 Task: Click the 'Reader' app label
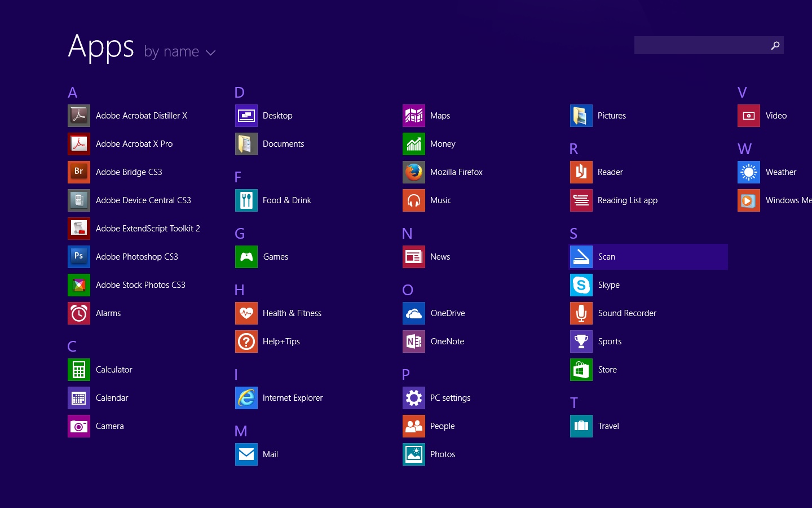[x=610, y=172]
